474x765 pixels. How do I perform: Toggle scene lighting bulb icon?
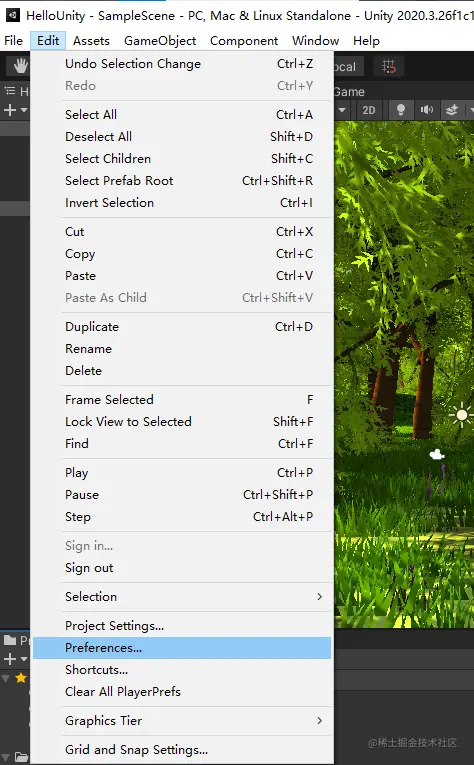(401, 110)
